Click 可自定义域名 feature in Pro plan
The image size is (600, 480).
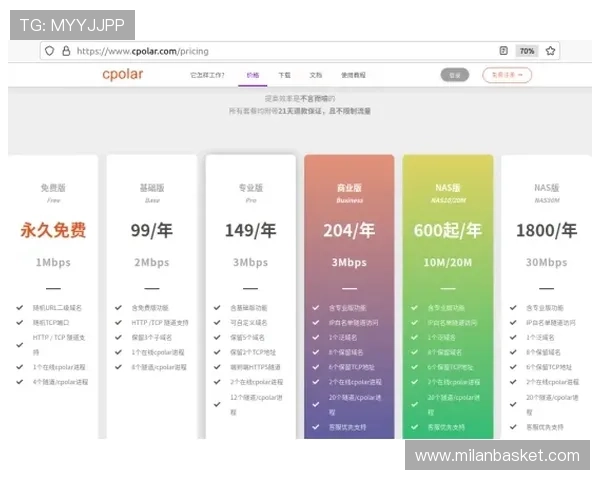click(249, 323)
